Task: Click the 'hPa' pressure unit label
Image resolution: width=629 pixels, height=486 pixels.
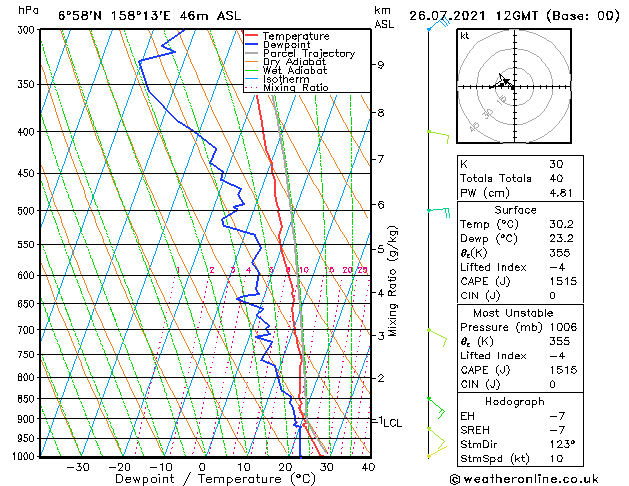Action: (x=28, y=11)
